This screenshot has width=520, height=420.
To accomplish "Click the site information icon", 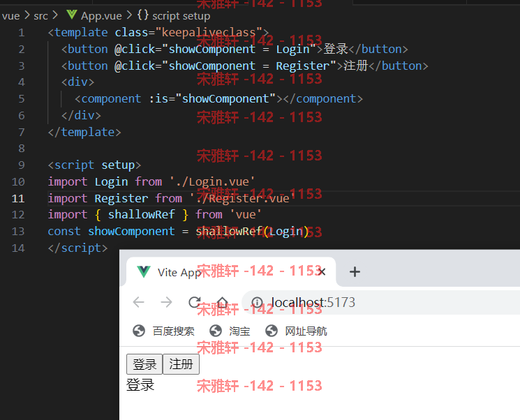I will point(257,302).
